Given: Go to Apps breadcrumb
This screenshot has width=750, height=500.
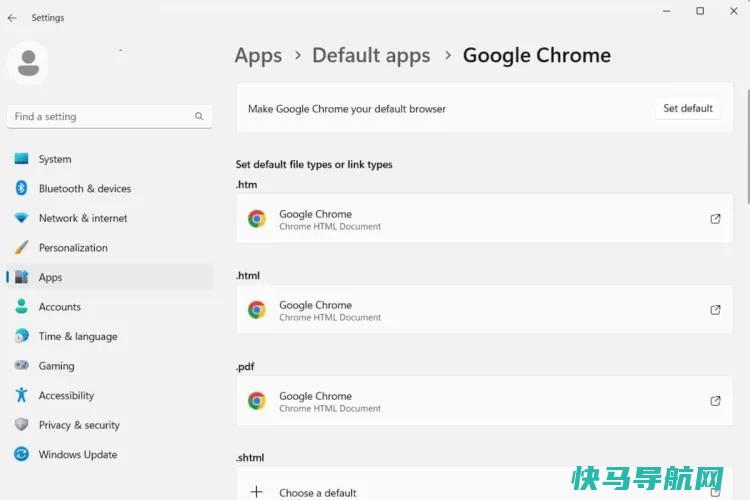Looking at the screenshot, I should (x=258, y=56).
